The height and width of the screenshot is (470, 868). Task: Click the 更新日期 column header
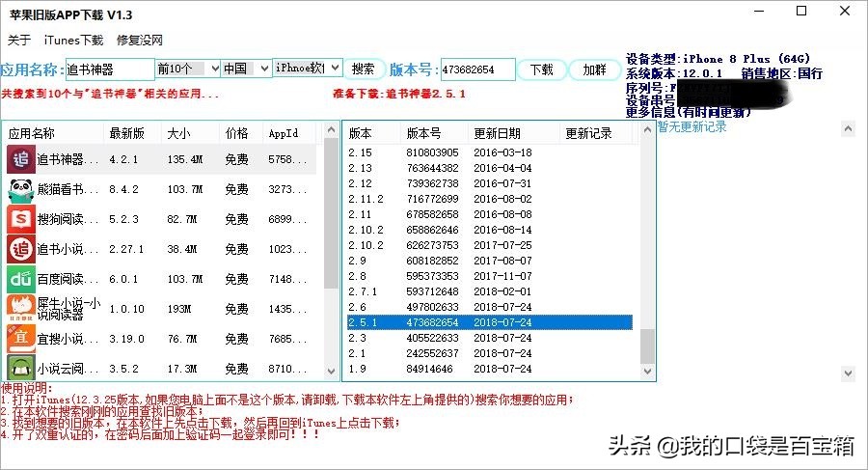tap(513, 133)
